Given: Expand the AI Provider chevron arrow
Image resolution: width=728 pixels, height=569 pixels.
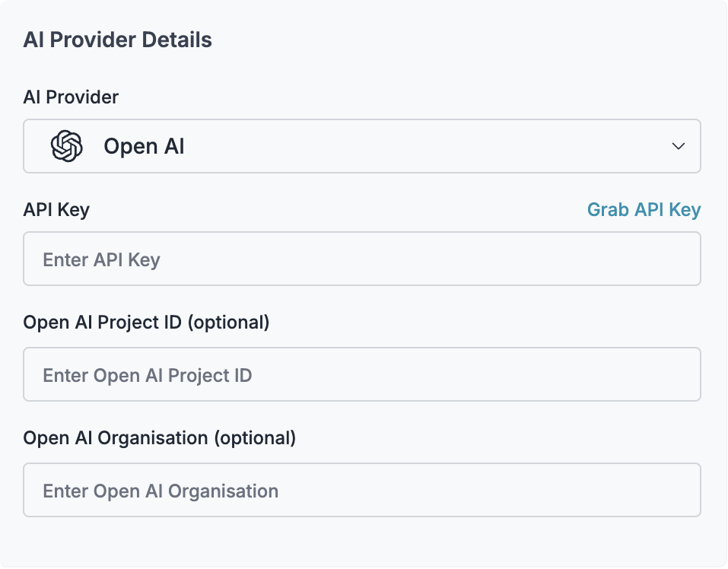Looking at the screenshot, I should pyautogui.click(x=678, y=146).
